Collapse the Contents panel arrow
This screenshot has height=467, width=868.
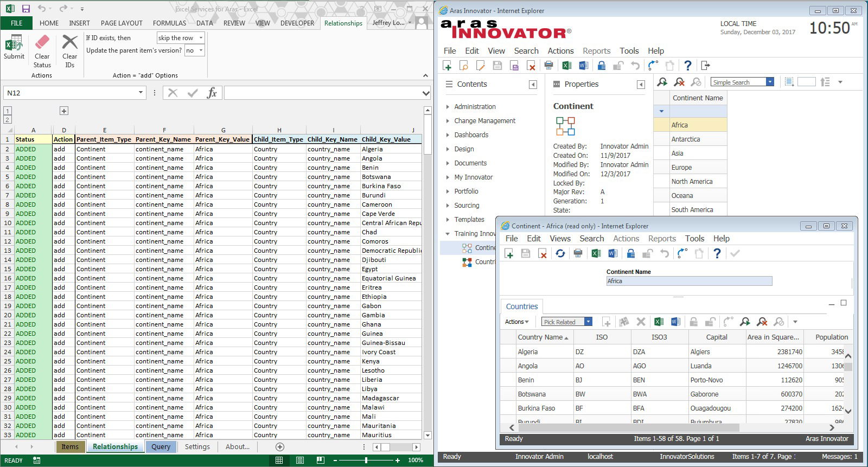pos(533,85)
